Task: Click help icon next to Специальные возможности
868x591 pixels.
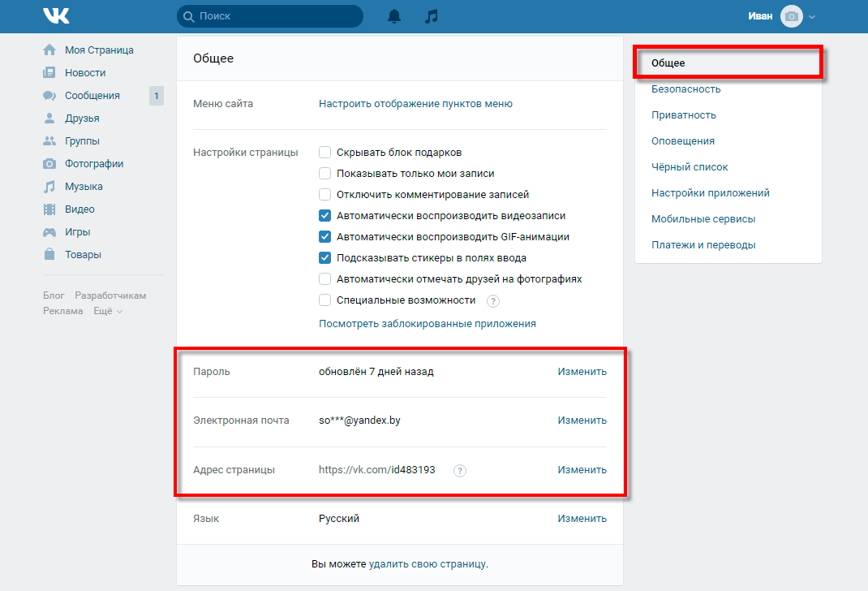Action: [x=492, y=300]
